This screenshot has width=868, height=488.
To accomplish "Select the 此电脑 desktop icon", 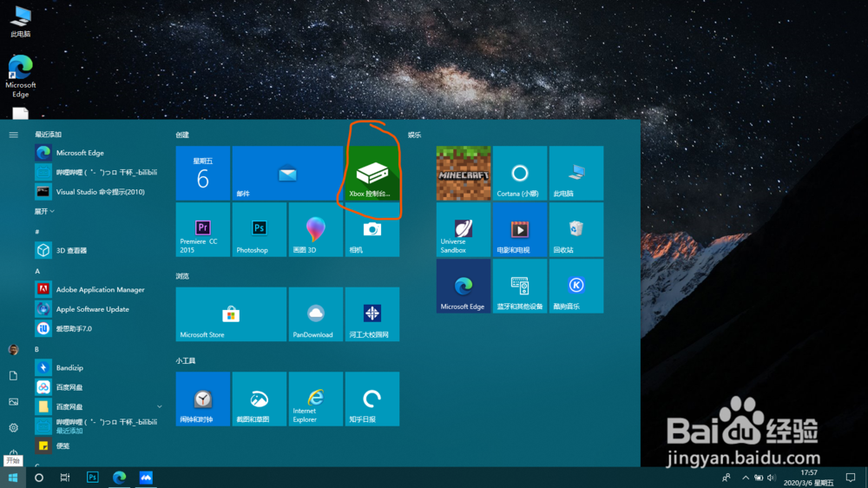I will pos(21,22).
